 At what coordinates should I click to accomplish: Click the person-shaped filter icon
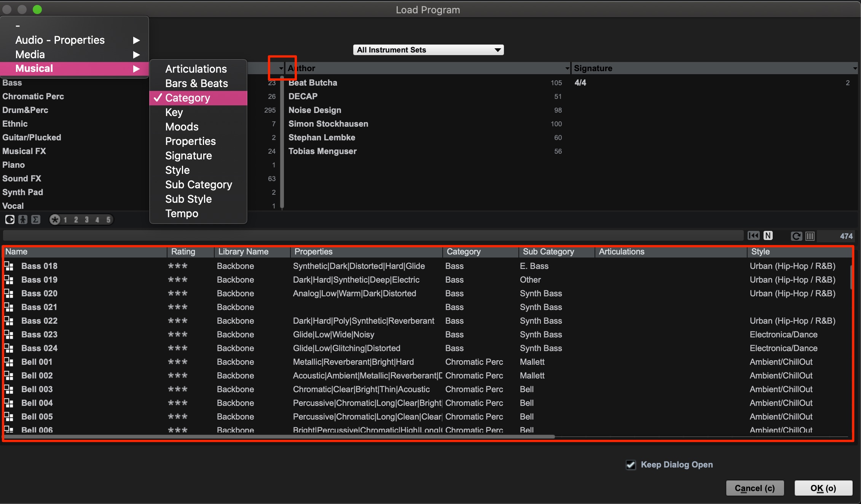point(23,219)
